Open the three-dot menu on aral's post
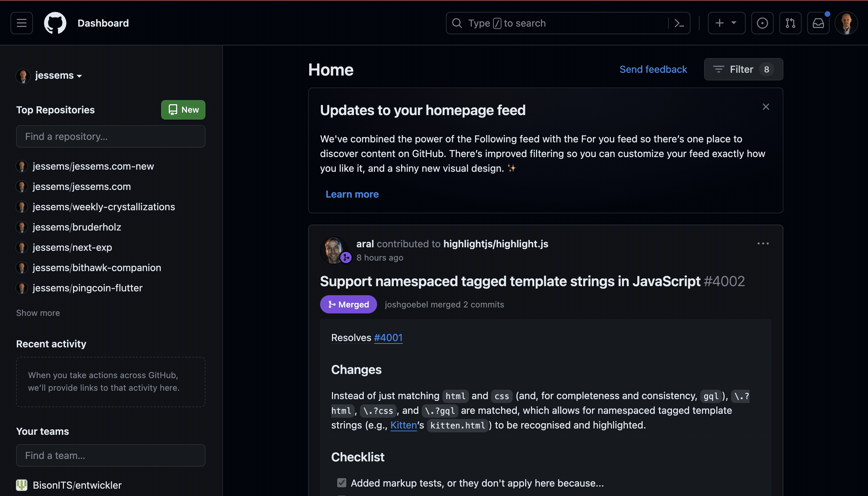 [x=763, y=243]
